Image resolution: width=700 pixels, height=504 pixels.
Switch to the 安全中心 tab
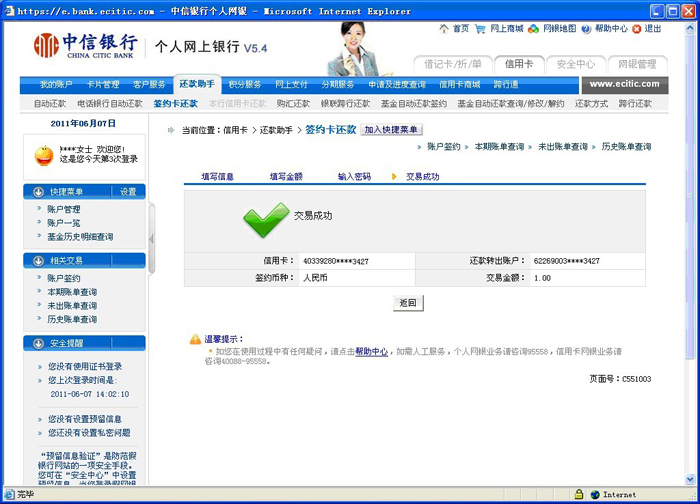(x=575, y=64)
